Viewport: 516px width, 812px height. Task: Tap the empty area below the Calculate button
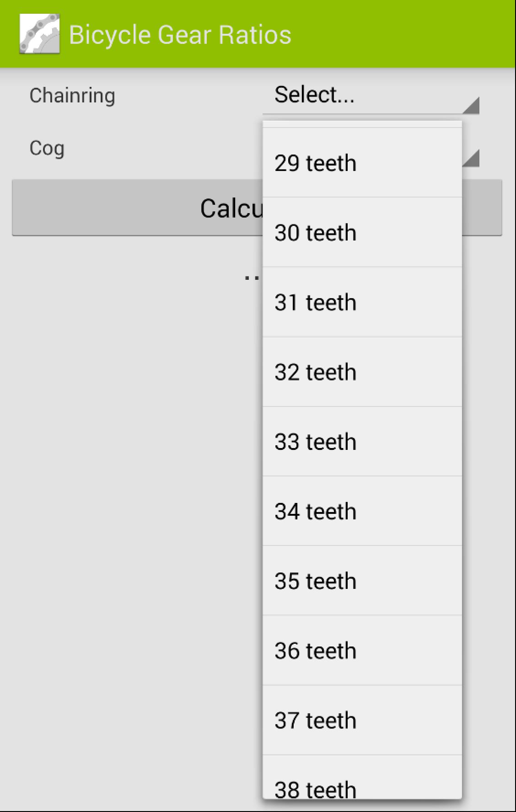point(133,503)
